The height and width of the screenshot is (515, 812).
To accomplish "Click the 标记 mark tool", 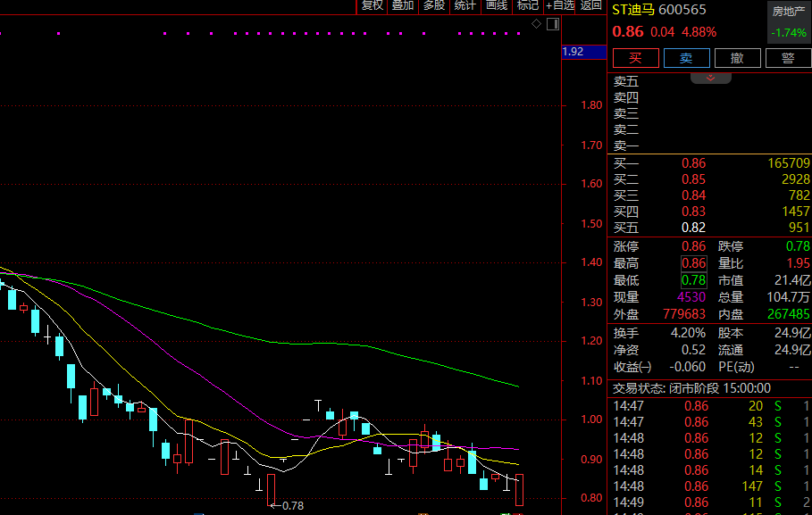I will coord(527,5).
